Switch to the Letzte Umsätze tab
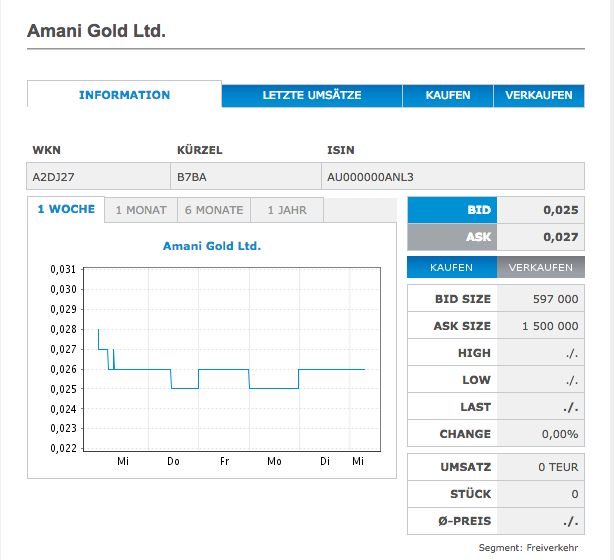 (311, 96)
